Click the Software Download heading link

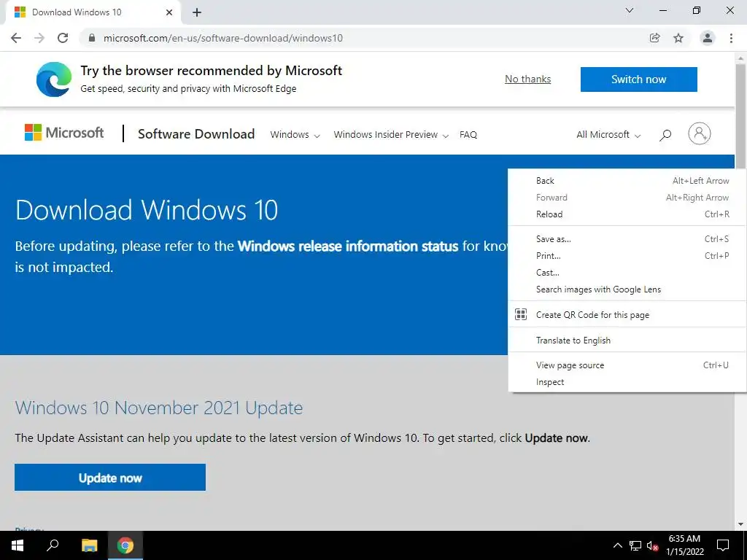click(196, 134)
